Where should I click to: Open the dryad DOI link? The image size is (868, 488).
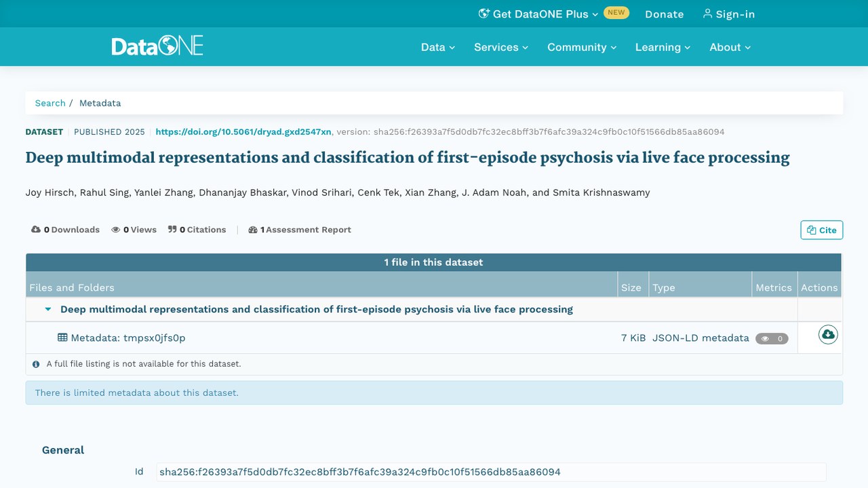(243, 132)
